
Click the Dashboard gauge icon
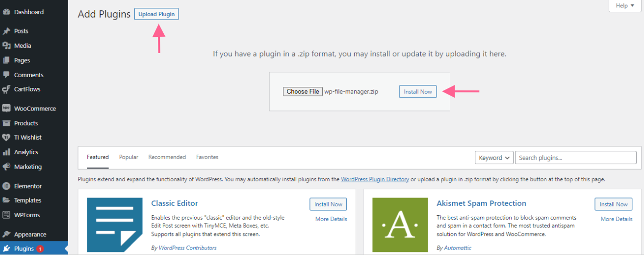(6, 12)
